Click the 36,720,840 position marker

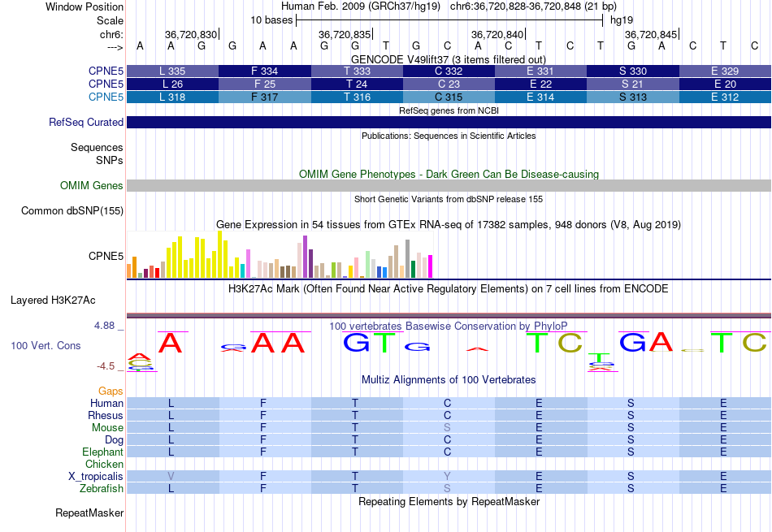coord(497,34)
